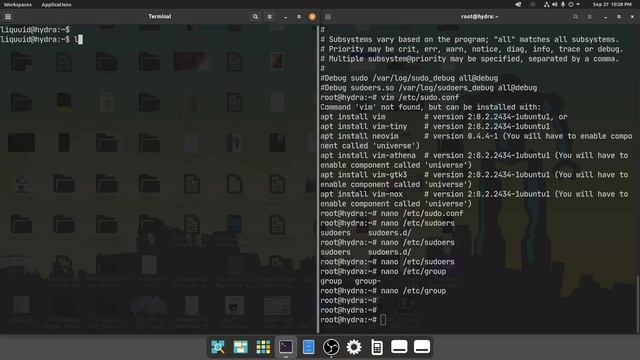Image resolution: width=640 pixels, height=360 pixels.
Task: Open new tab in left Terminal window
Action: coord(8,17)
